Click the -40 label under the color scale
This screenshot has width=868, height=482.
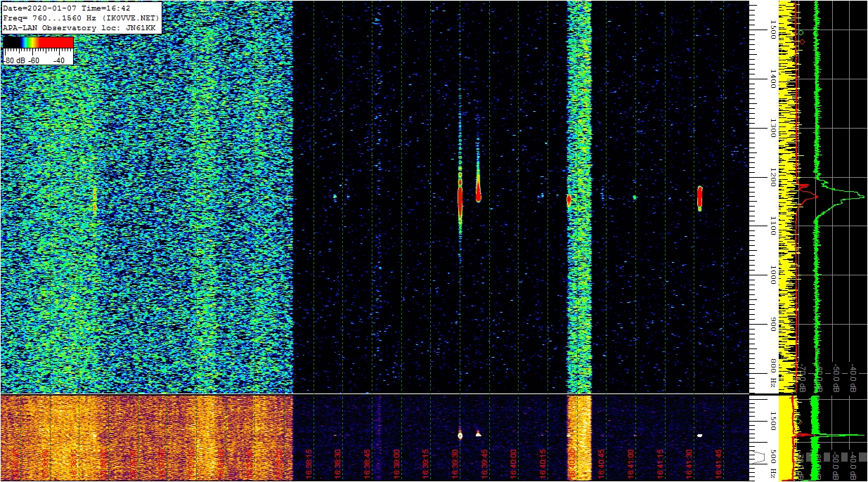pos(58,60)
